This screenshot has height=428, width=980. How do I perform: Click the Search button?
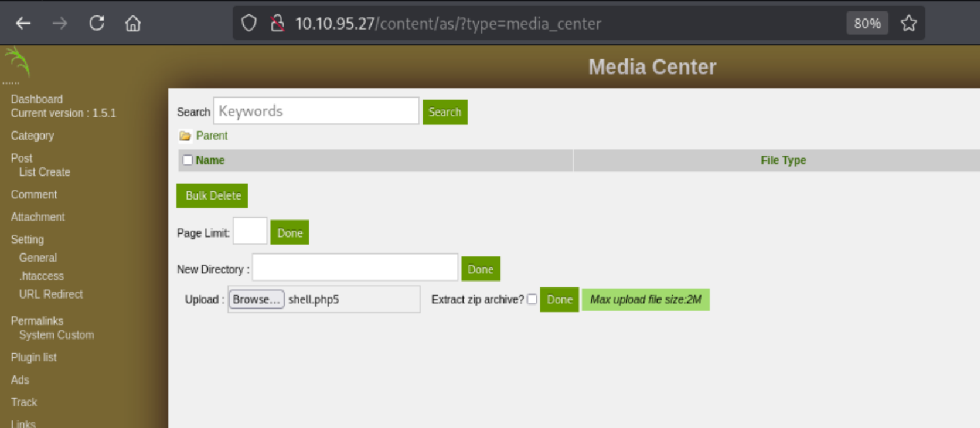tap(445, 112)
